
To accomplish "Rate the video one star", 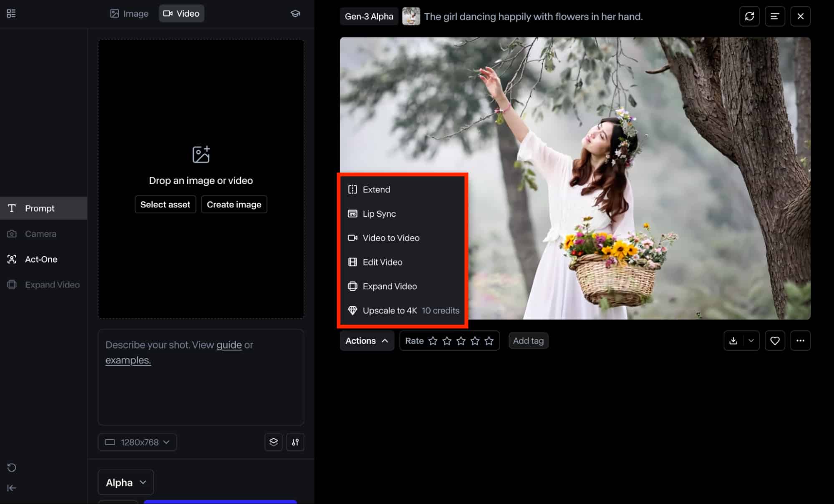I will tap(433, 341).
